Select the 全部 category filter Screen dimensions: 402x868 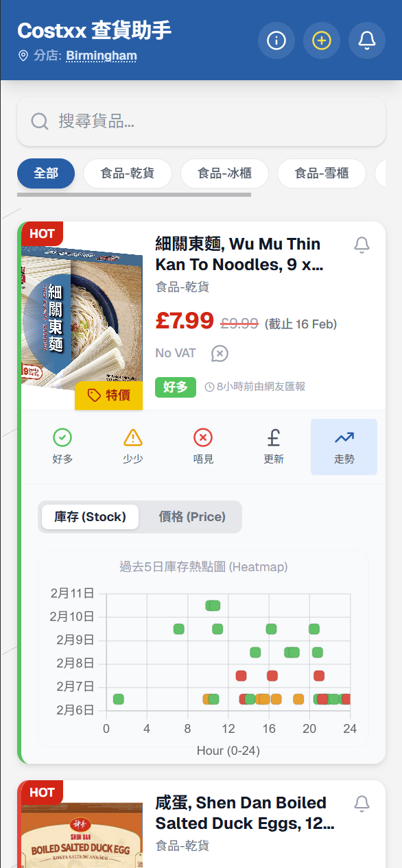(x=46, y=173)
